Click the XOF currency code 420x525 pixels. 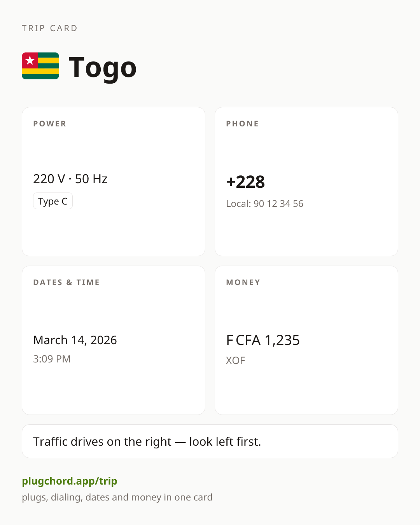click(236, 360)
